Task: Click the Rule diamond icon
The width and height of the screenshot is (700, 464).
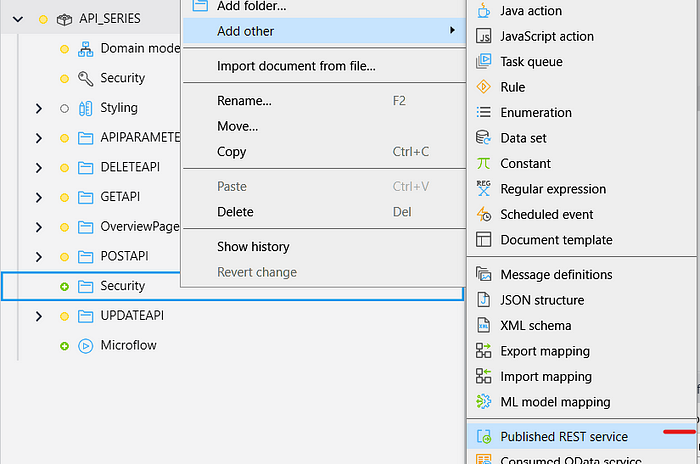Action: tap(484, 87)
